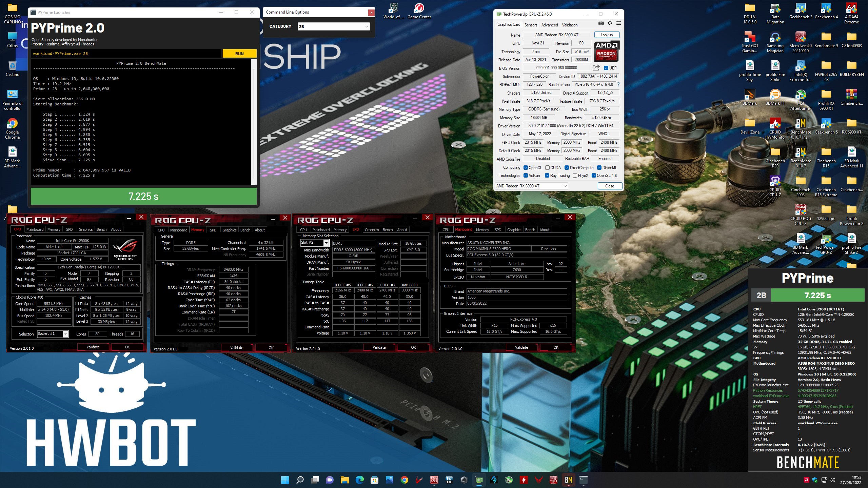Image resolution: width=868 pixels, height=488 pixels.
Task: Toggle the DirectCompute checkbox in GPU-Z
Action: pos(567,168)
